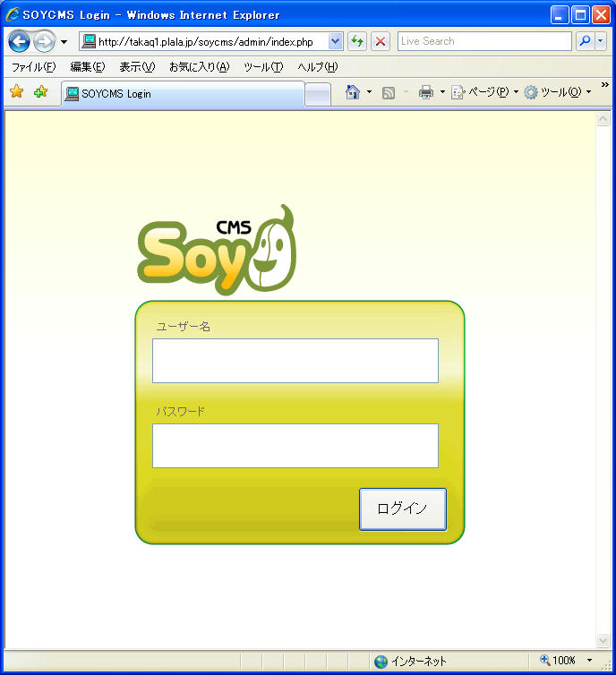Click the ユーザー名 text input field
The height and width of the screenshot is (675, 616).
coord(295,361)
